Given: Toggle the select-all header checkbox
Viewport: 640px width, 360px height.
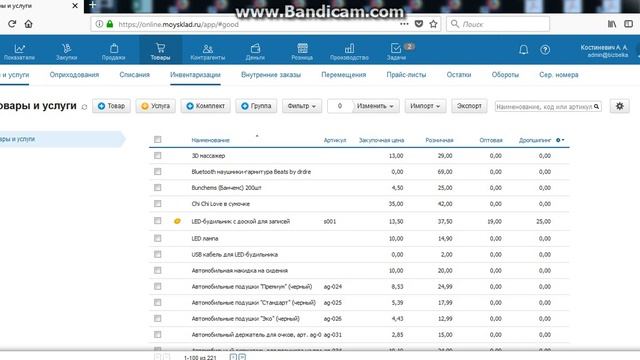Looking at the screenshot, I should coord(158,140).
